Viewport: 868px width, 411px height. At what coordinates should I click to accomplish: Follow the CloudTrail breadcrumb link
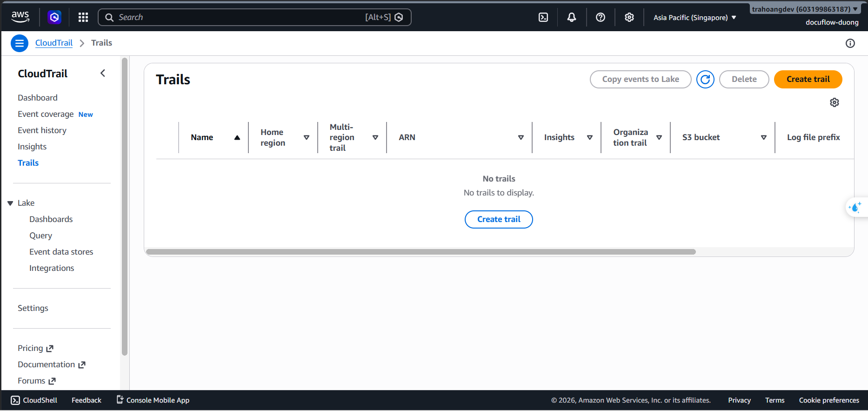click(x=54, y=43)
